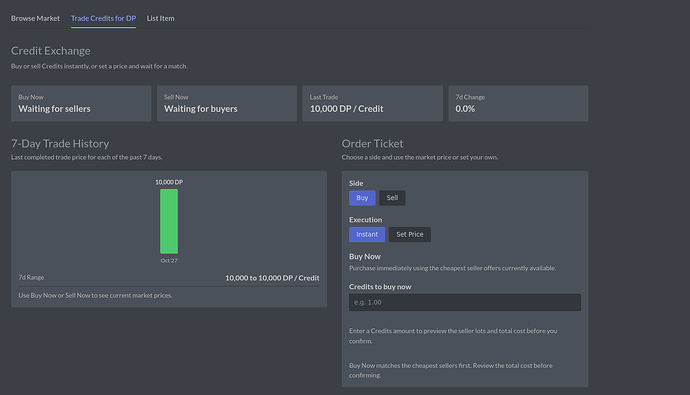Click the green Oct 27 trade history bar
The width and height of the screenshot is (690, 395).
169,221
